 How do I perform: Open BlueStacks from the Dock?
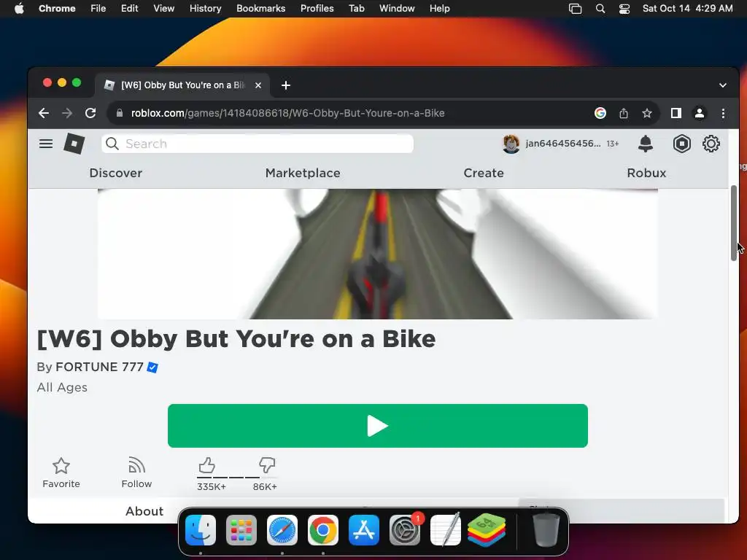click(487, 530)
